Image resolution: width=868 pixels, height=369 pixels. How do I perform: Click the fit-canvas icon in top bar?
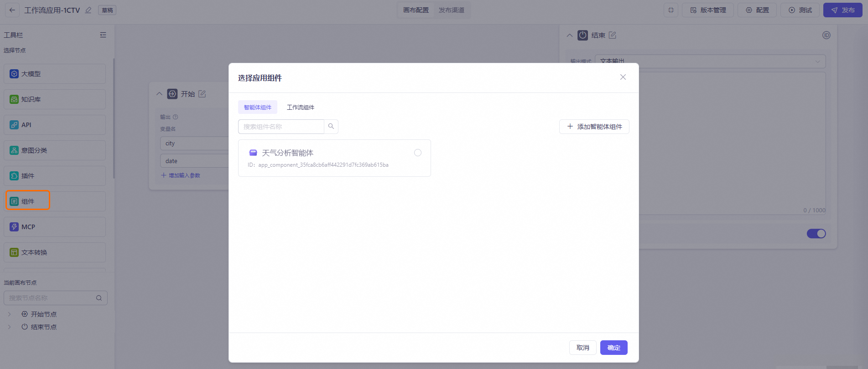[x=671, y=10]
